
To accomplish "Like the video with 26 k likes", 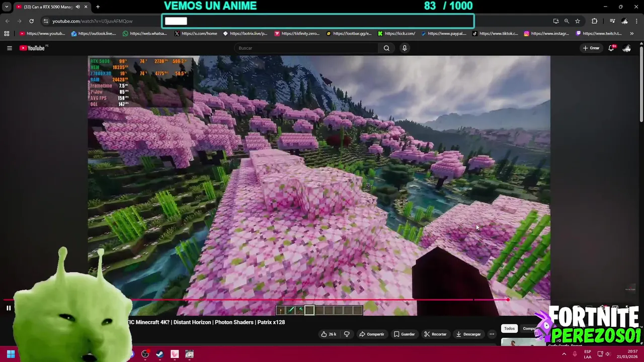I will pyautogui.click(x=329, y=334).
